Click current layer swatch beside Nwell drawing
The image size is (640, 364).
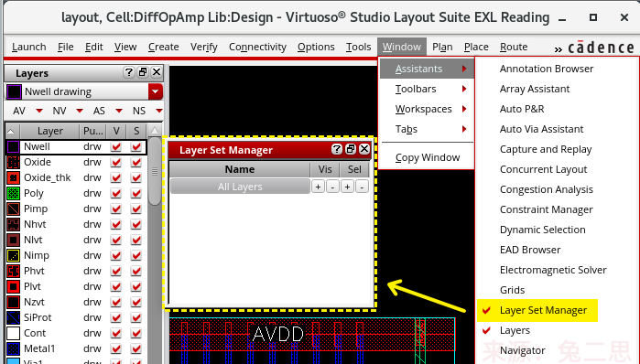coord(14,91)
